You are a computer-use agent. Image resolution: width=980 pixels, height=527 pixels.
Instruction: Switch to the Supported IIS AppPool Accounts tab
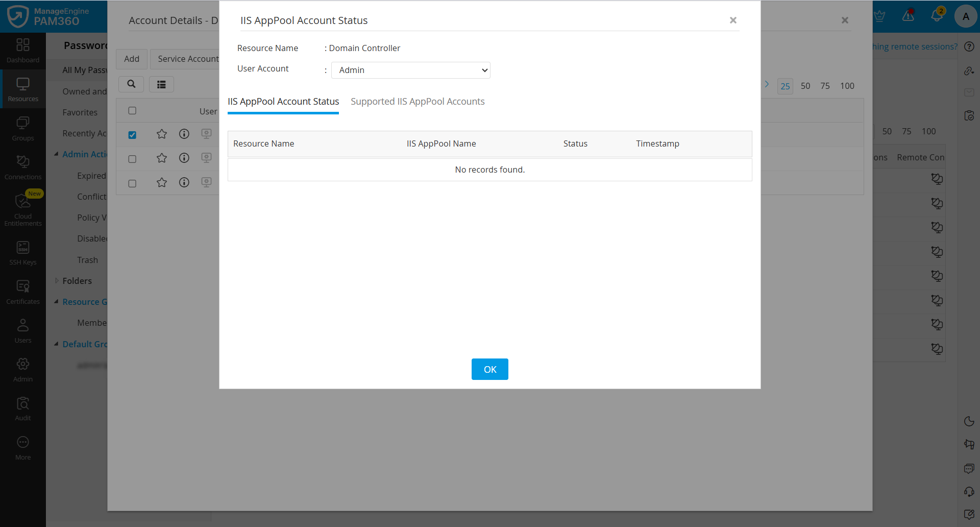(x=418, y=101)
